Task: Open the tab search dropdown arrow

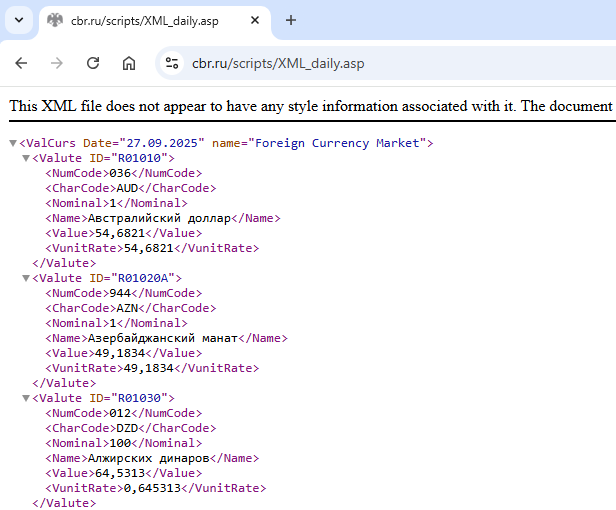Action: [19, 20]
